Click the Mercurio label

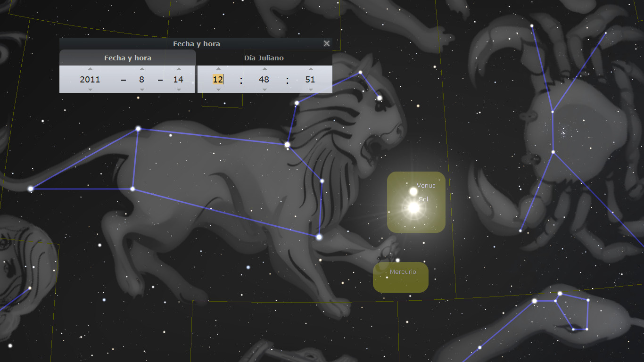tap(403, 272)
